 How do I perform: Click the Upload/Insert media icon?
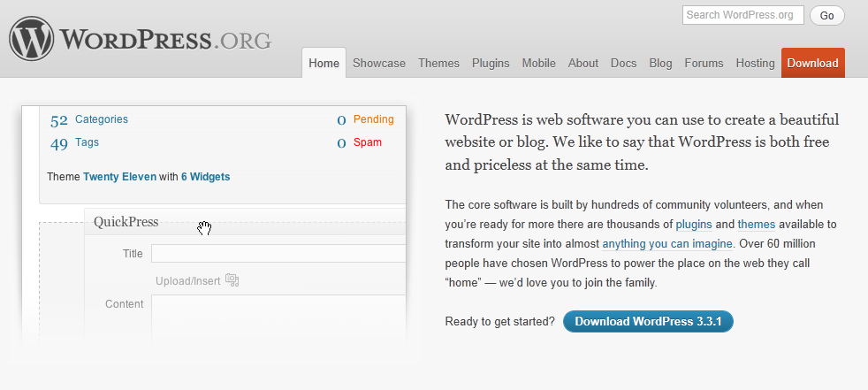[232, 280]
